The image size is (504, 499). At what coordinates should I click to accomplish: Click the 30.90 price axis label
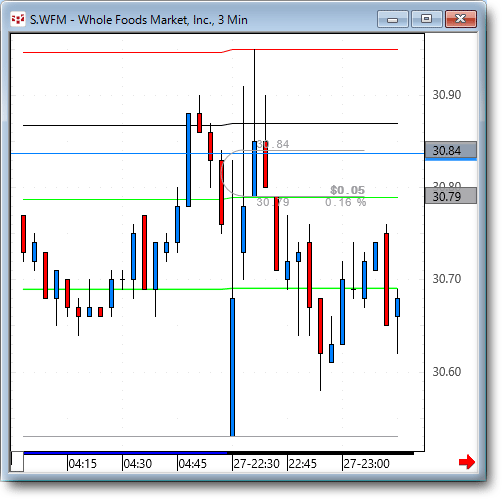click(x=447, y=95)
